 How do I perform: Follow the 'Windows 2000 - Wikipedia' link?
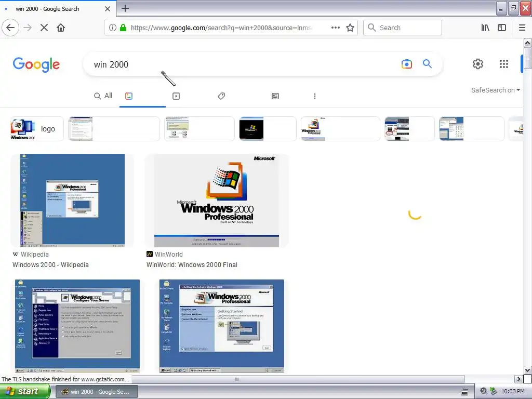tap(50, 264)
